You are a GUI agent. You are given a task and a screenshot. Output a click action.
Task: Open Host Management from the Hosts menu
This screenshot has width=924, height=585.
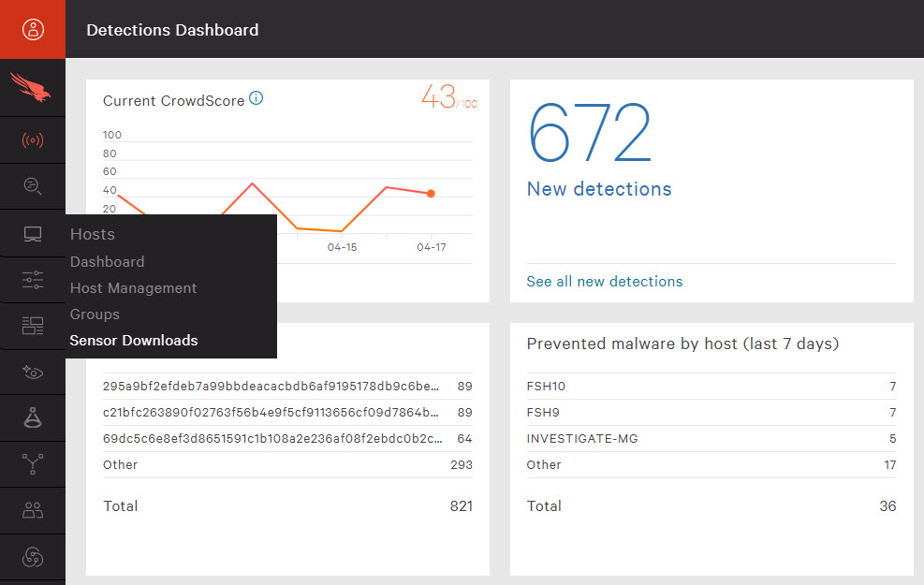pyautogui.click(x=133, y=288)
